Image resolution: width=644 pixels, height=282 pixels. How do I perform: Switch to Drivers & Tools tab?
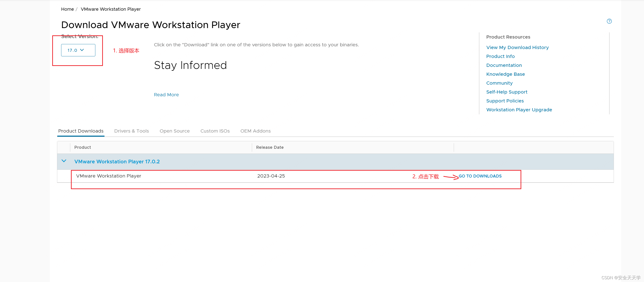point(131,131)
